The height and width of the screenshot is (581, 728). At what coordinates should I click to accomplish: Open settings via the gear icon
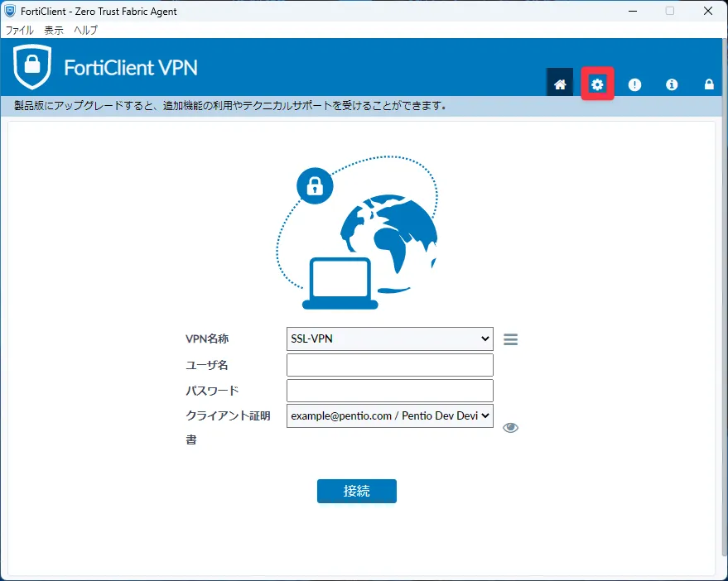pos(597,84)
